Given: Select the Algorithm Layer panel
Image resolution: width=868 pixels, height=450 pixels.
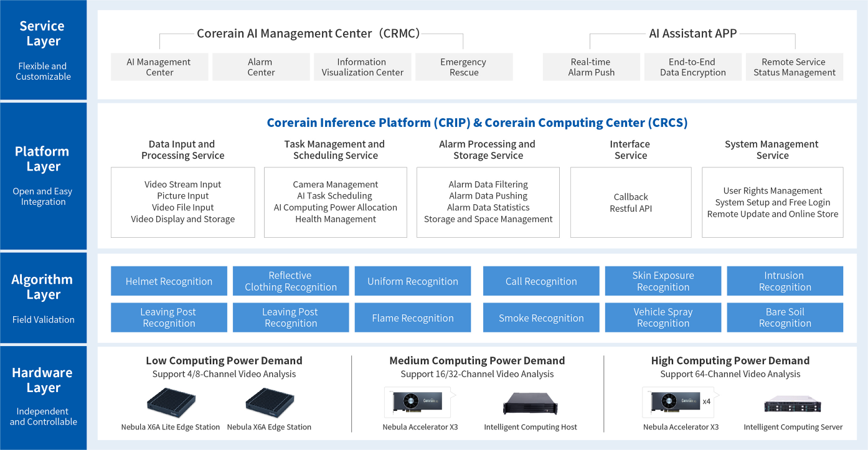Looking at the screenshot, I should click(x=44, y=298).
